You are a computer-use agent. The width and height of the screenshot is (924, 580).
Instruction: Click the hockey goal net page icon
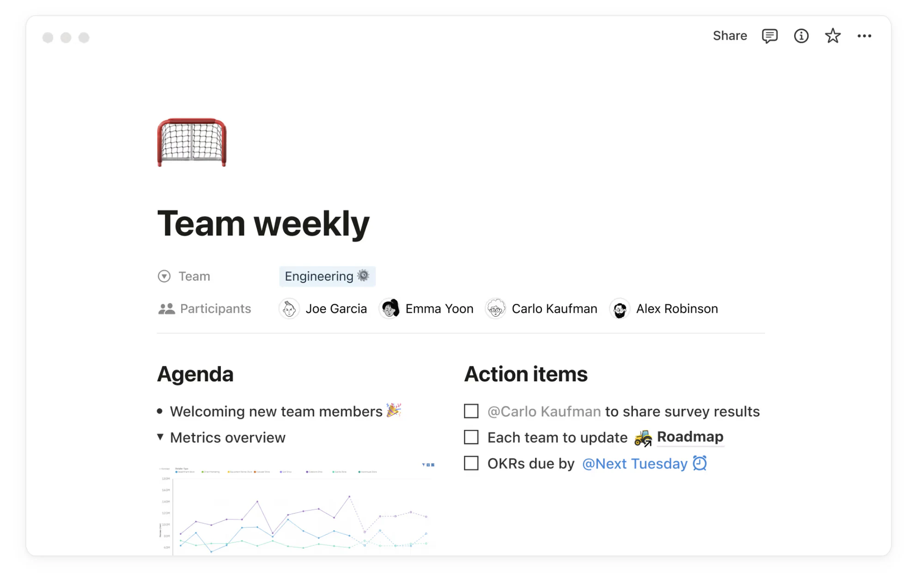point(192,142)
